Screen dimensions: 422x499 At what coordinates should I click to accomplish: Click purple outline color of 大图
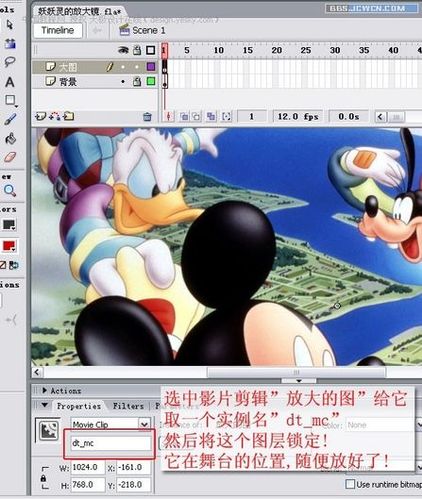pos(151,67)
